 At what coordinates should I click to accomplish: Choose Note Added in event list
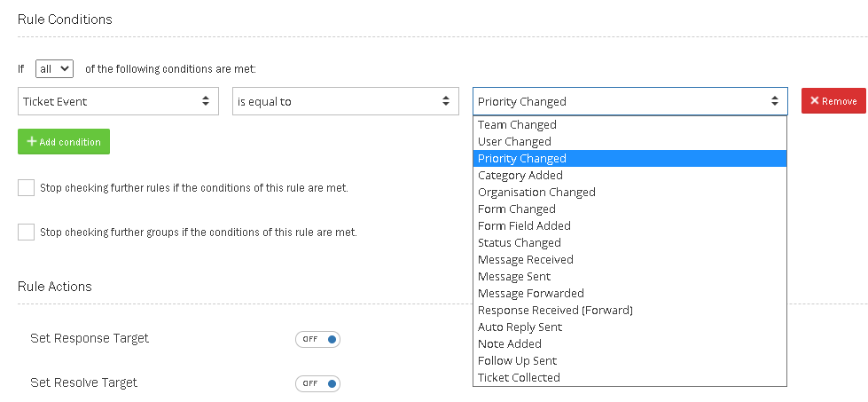pyautogui.click(x=509, y=344)
